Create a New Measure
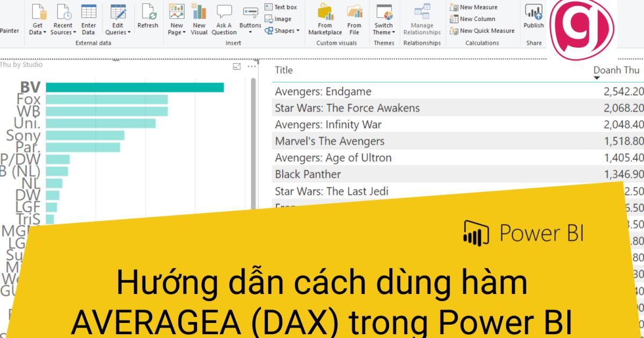Viewport: 644px width, 338px height. (474, 7)
